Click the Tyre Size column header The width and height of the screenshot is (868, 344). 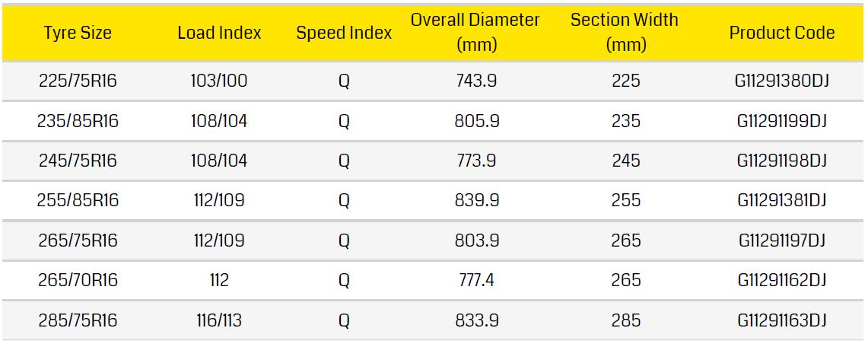point(78,33)
